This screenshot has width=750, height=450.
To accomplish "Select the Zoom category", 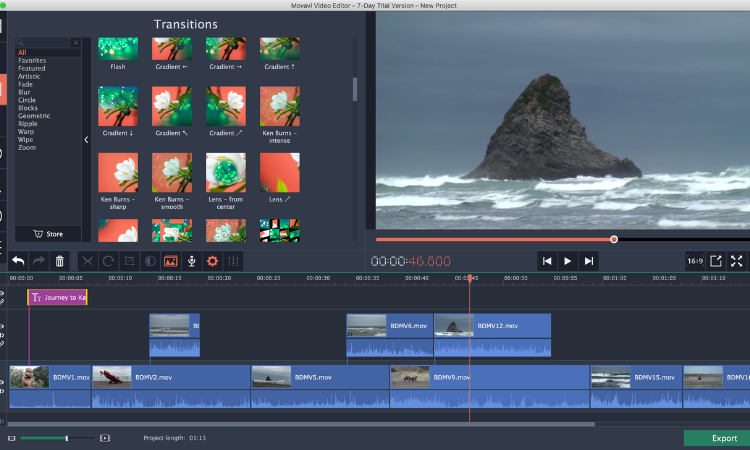I will click(x=27, y=147).
